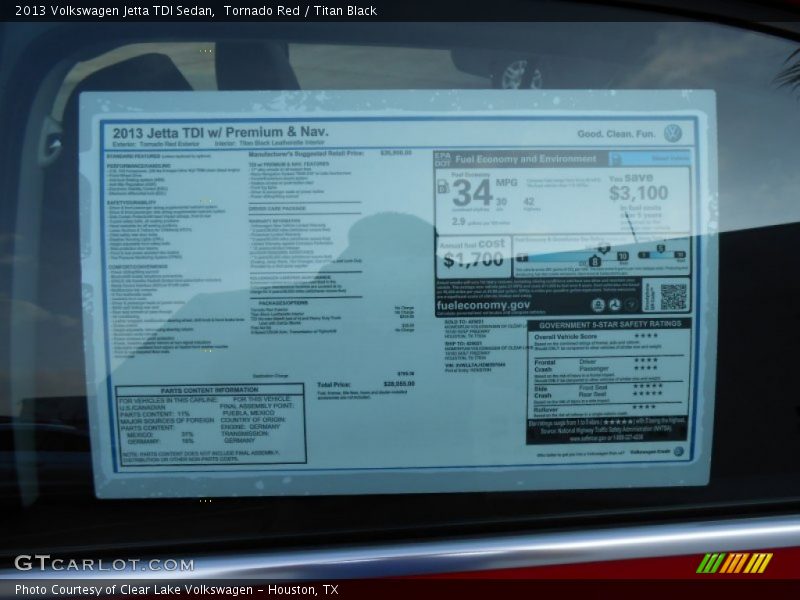Screen dimensions: 800x600
Task: Click the Fuel Economy and Environment header
Action: (526, 159)
